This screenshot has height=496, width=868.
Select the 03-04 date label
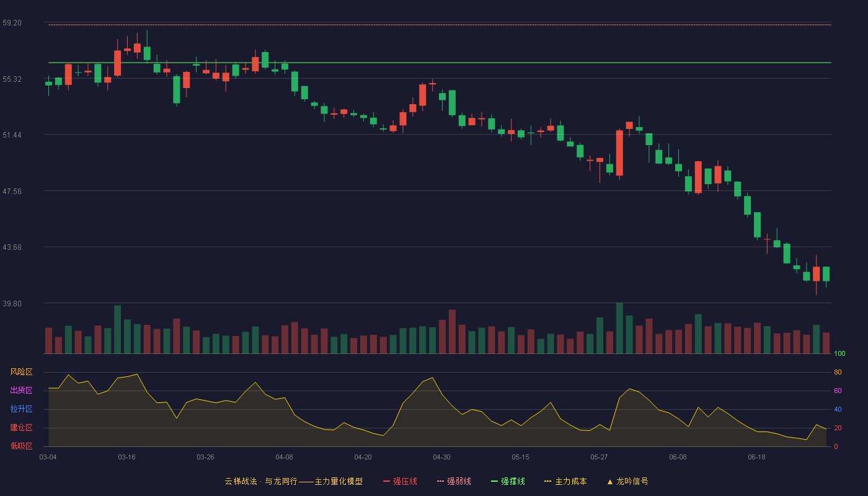[48, 457]
